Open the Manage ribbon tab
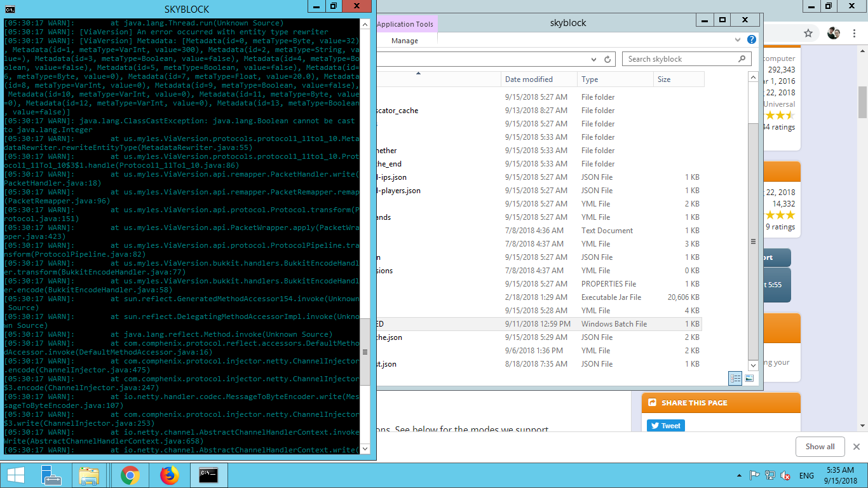The width and height of the screenshot is (868, 488). pos(405,41)
